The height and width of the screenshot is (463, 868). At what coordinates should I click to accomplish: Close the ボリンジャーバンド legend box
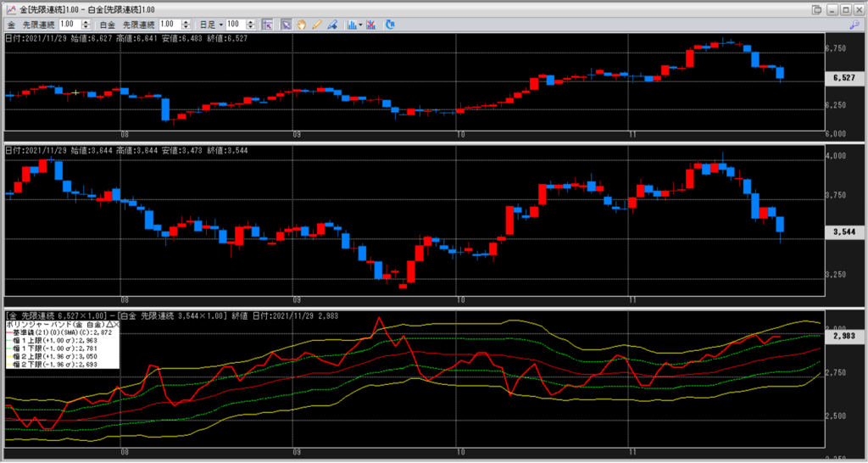click(116, 325)
